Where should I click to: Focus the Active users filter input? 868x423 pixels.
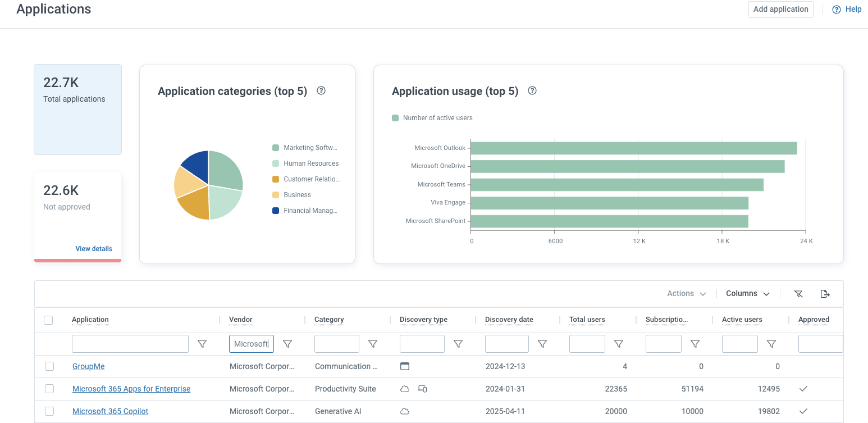tap(740, 344)
